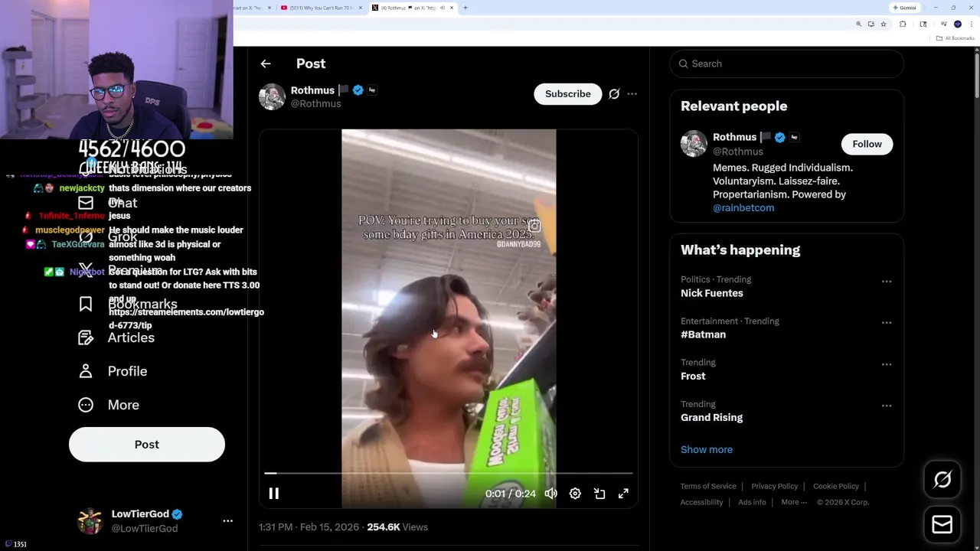Expand video to fullscreen
Screen dimensions: 980x551
coord(623,494)
